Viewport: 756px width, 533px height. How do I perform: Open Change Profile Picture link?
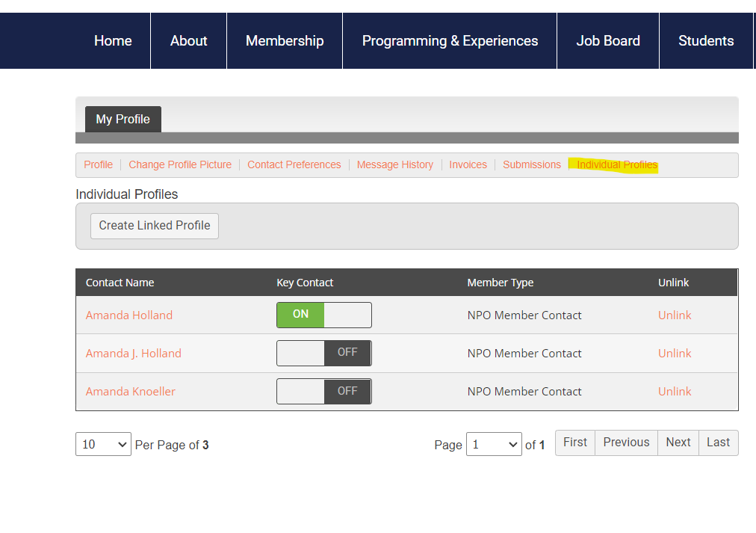180,165
